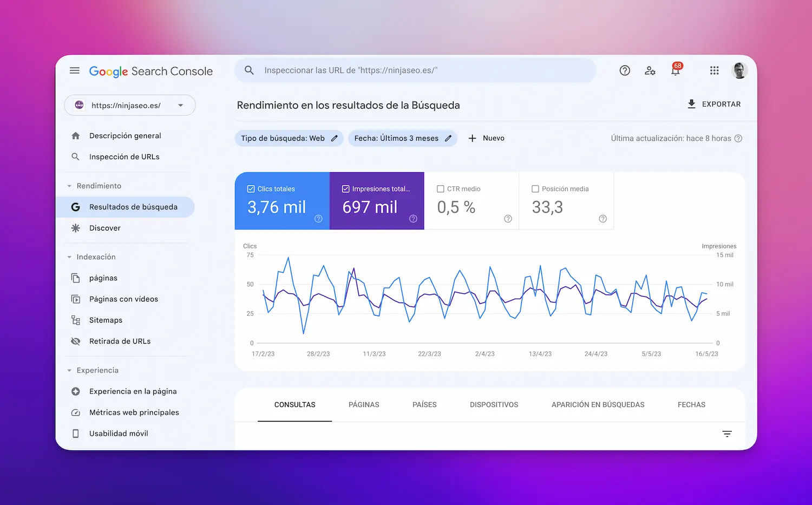This screenshot has width=812, height=505.
Task: Switch to the DISPOSITIVOS tab
Action: point(494,404)
